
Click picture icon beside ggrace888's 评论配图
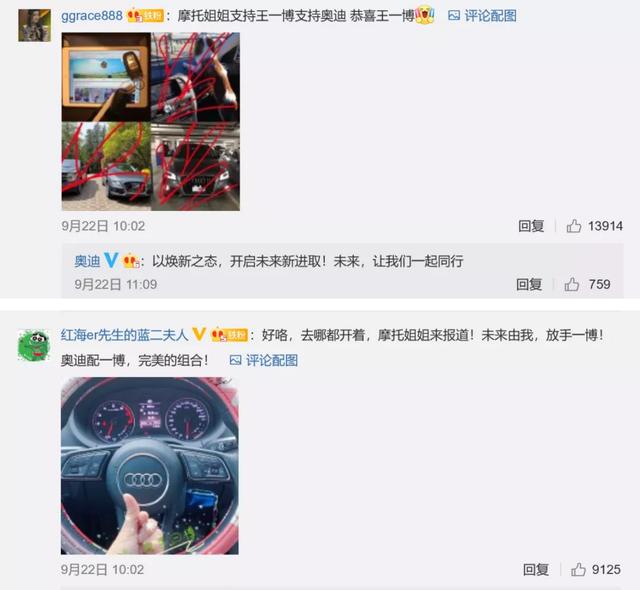(x=454, y=16)
